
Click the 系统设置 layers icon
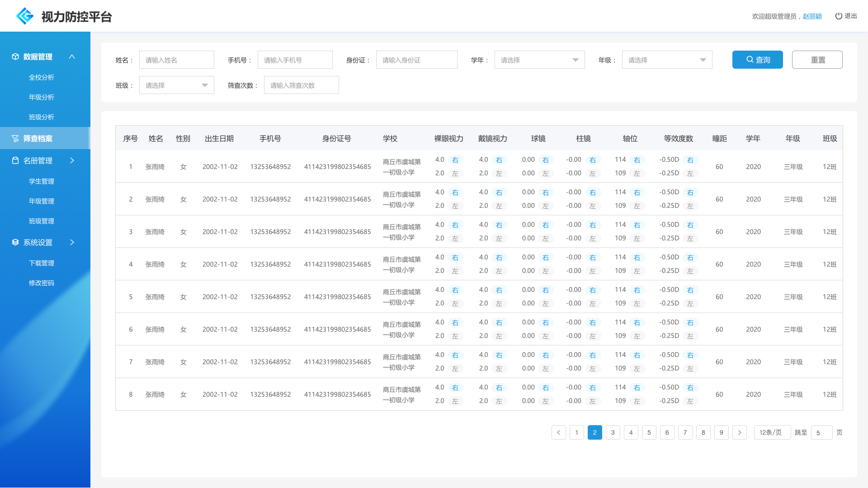(x=15, y=242)
